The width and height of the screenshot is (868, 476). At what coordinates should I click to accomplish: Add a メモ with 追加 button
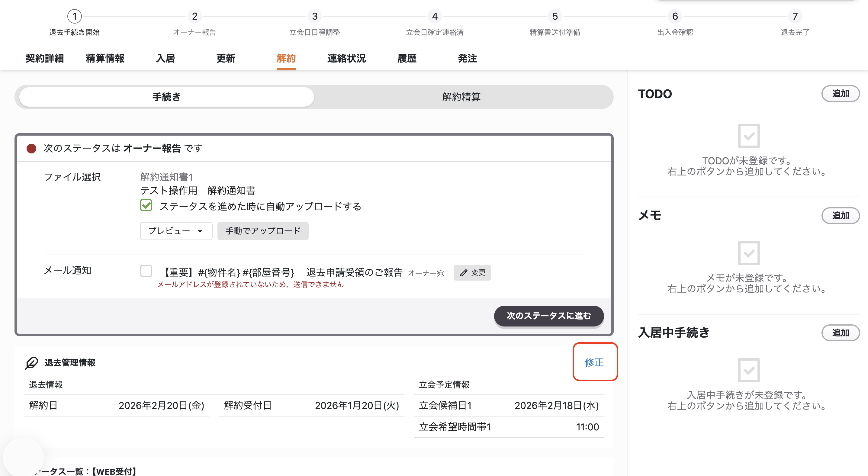(x=841, y=216)
